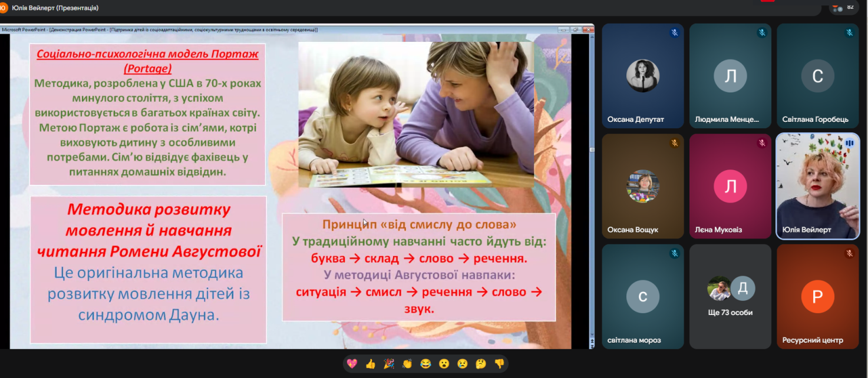
Task: React with the surprised face emoji
Action: click(444, 364)
